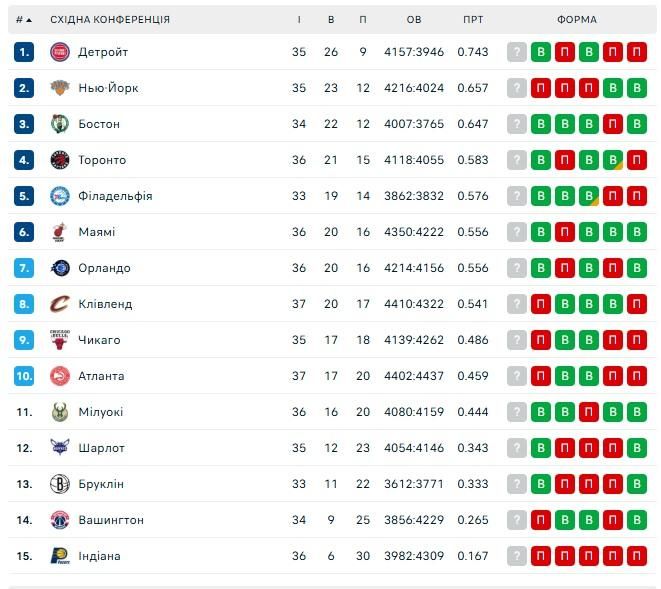Click the Indiana Pacers logo
This screenshot has width=661, height=589.
(x=60, y=556)
